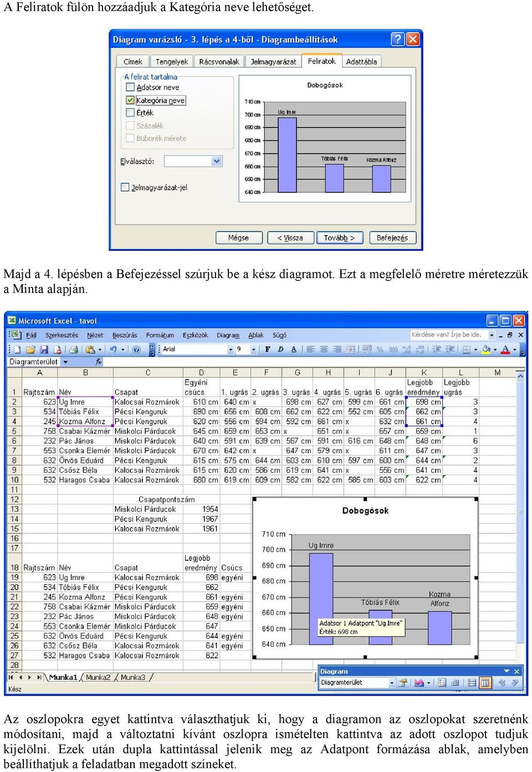Image resolution: width=532 pixels, height=772 pixels.
Task: Click the Tovább > button
Action: coord(339,238)
